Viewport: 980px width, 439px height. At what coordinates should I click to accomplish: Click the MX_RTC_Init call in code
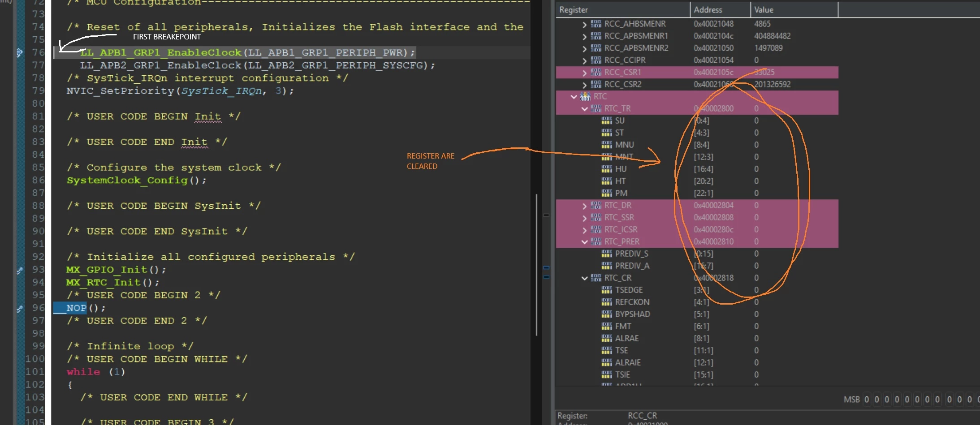pos(112,282)
